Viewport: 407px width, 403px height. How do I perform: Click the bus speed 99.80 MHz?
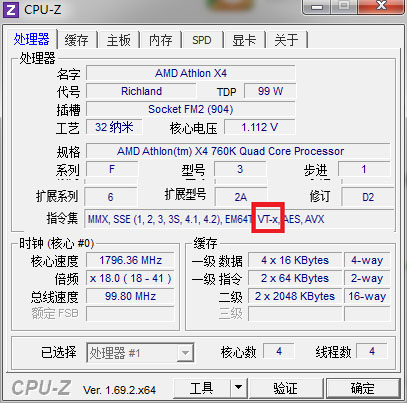click(x=130, y=296)
